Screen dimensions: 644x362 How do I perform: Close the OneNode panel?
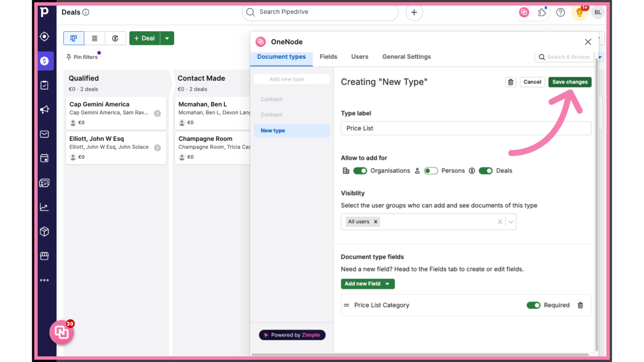point(588,42)
